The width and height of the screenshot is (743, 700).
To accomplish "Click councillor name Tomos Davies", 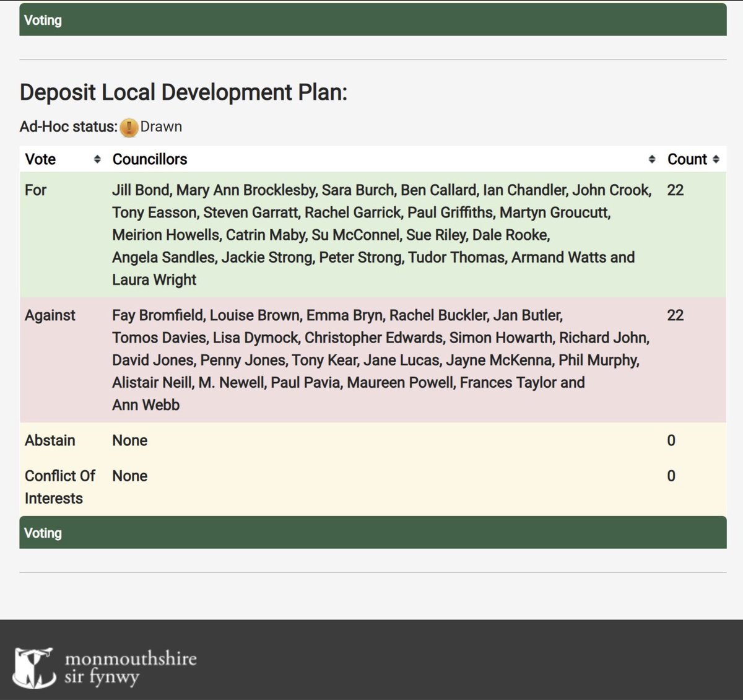I will pyautogui.click(x=159, y=338).
